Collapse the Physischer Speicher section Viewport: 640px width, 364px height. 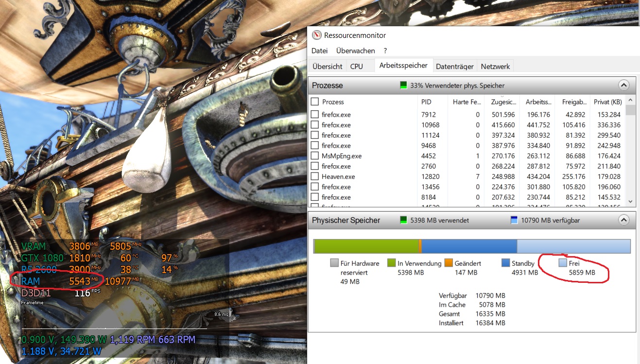coord(623,220)
